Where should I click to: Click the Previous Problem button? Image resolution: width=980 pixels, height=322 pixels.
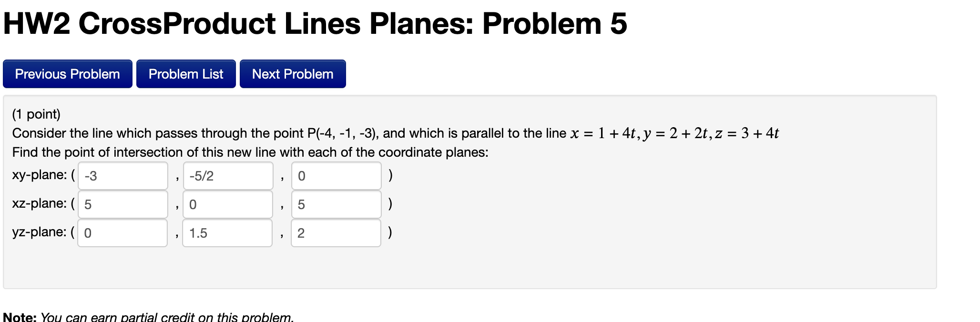coord(67,74)
